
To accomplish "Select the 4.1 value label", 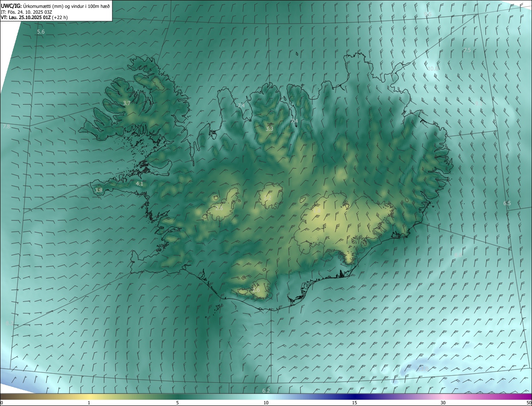I will coord(139,183).
